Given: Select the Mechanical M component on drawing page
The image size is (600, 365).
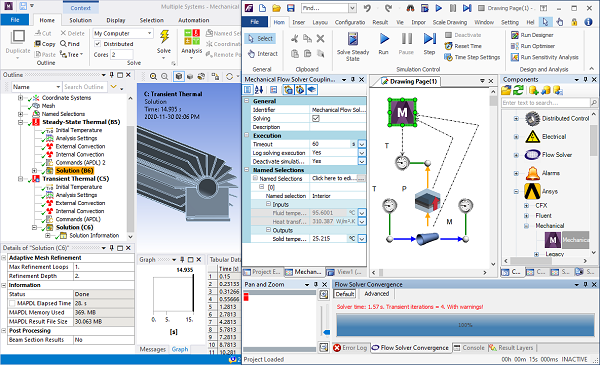Looking at the screenshot, I should (x=402, y=112).
